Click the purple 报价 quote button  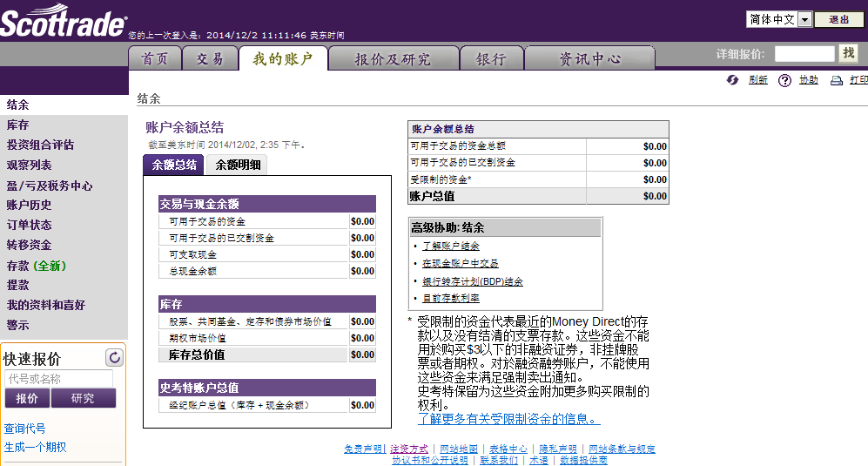[27, 398]
